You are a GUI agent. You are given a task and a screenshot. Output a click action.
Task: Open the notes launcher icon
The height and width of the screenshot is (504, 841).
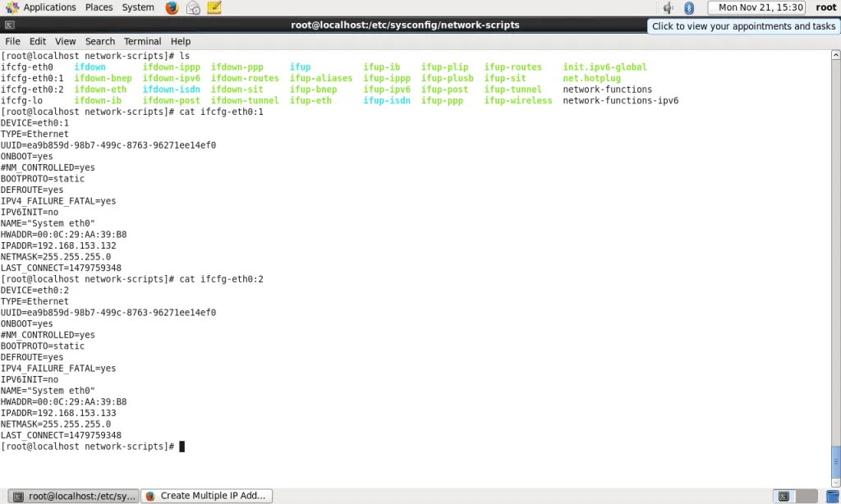(x=214, y=7)
